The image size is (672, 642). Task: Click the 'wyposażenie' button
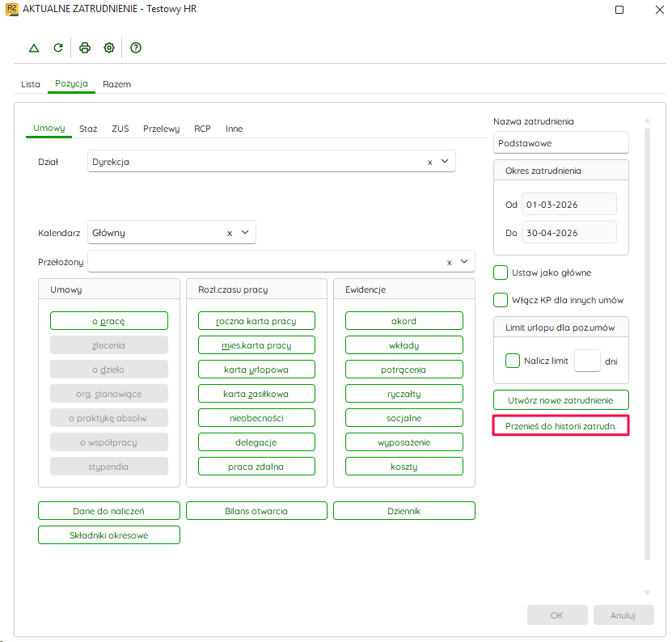[x=404, y=442]
